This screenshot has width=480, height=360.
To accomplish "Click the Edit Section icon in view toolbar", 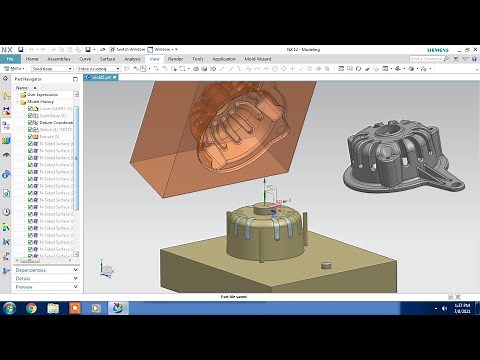I will coord(367,69).
